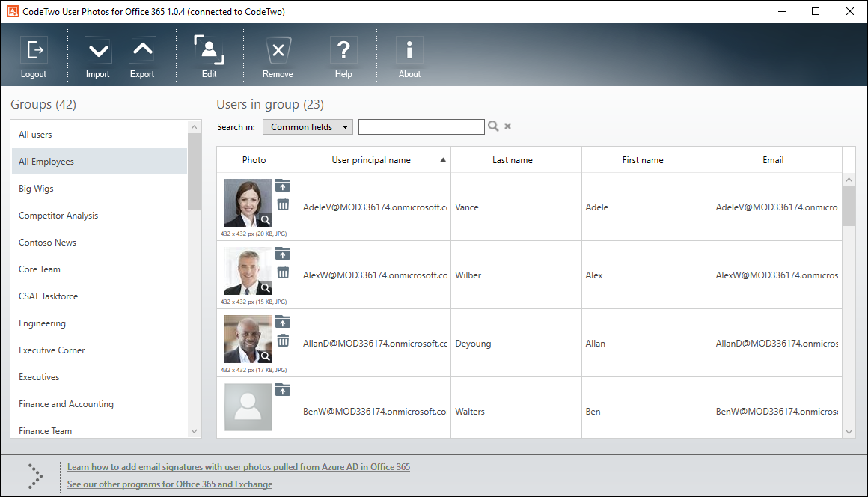Screen dimensions: 868x497
Task: Open link to other Office 365 programs
Action: [x=170, y=484]
